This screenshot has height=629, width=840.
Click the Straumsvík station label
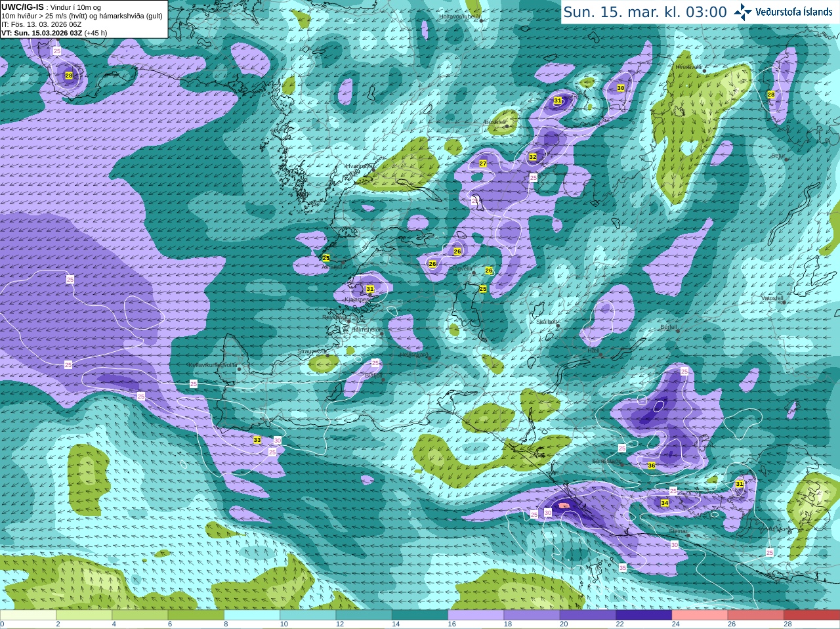tap(312, 351)
